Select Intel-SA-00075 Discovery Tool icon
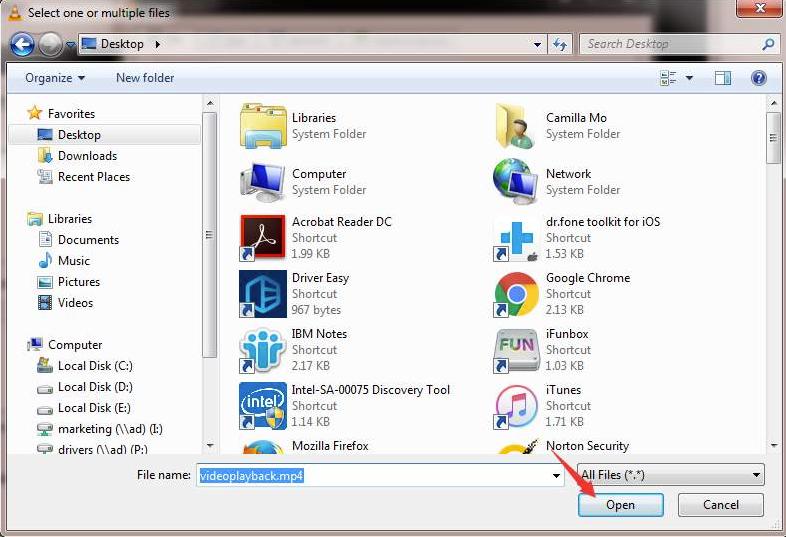The width and height of the screenshot is (786, 537). coord(263,406)
